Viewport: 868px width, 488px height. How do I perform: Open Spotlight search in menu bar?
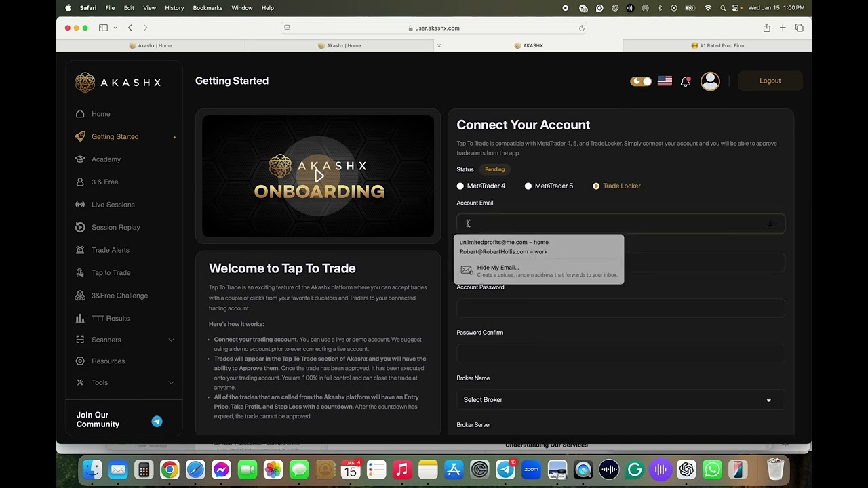[x=723, y=8]
